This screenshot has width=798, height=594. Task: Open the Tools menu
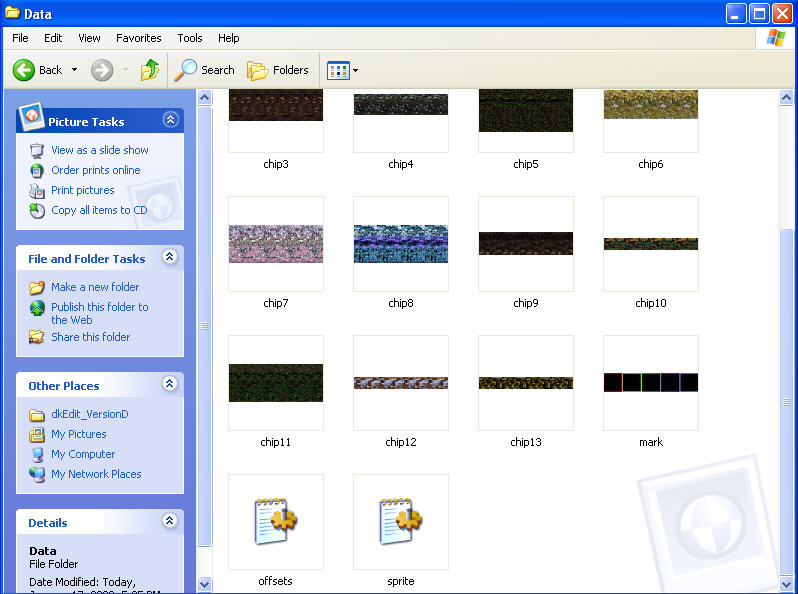(x=190, y=38)
